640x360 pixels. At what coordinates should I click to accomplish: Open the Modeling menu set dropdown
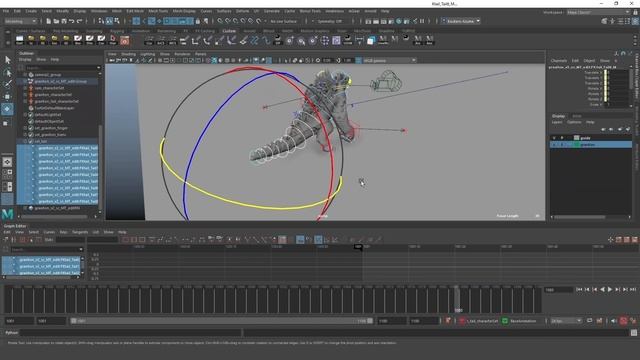(x=20, y=21)
